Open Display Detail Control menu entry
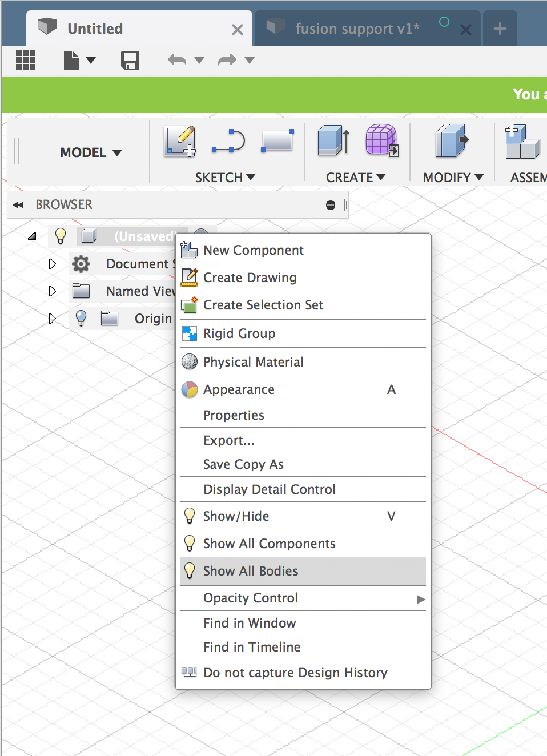This screenshot has width=547, height=756. [303, 489]
